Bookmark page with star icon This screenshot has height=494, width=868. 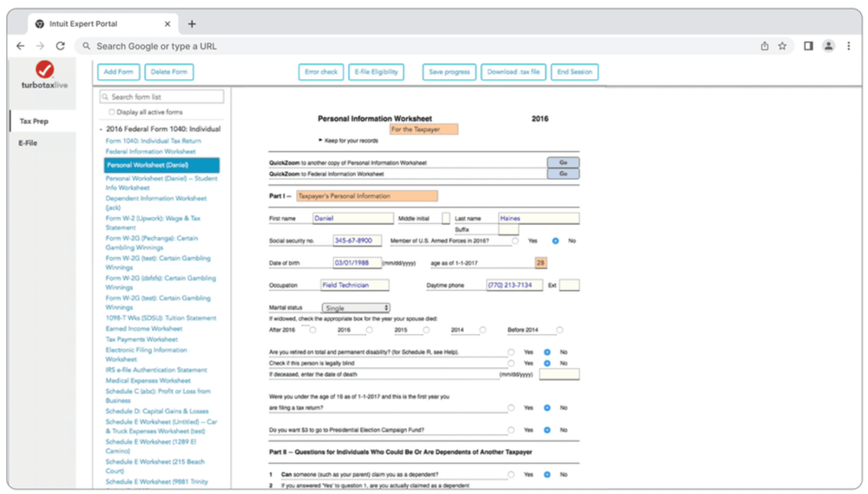tap(782, 46)
